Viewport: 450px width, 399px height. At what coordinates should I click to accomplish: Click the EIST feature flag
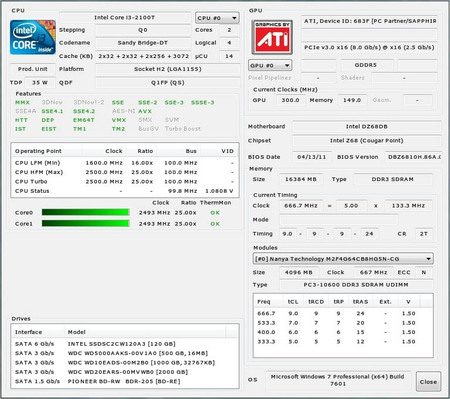click(49, 129)
